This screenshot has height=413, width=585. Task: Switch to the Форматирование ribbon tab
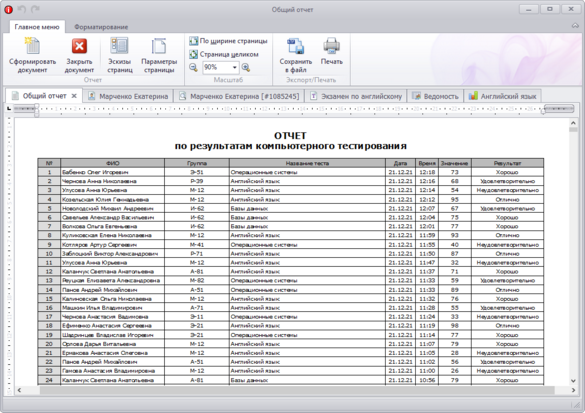pos(101,27)
